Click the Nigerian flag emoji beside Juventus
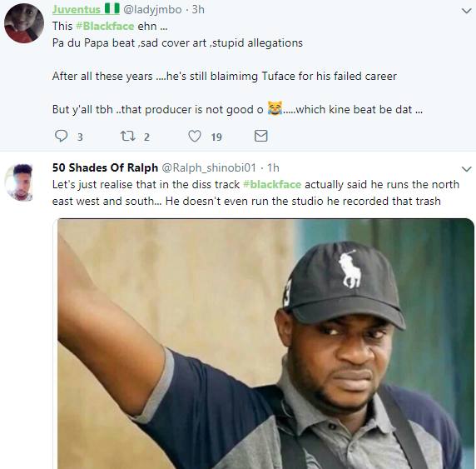The height and width of the screenshot is (469, 476). 112,8
